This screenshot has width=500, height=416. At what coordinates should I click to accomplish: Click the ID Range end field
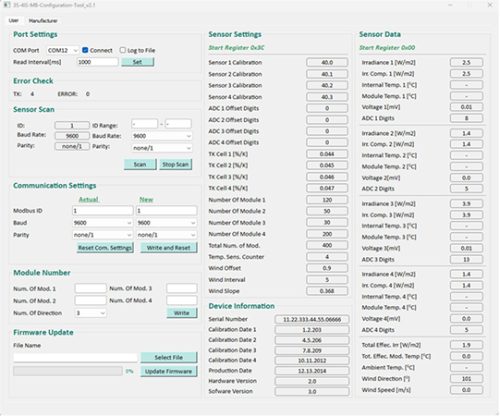pyautogui.click(x=178, y=124)
